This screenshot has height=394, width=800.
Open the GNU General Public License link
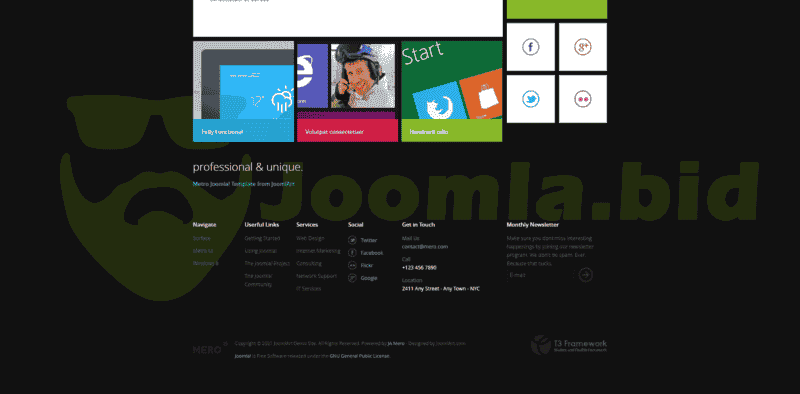(x=360, y=356)
